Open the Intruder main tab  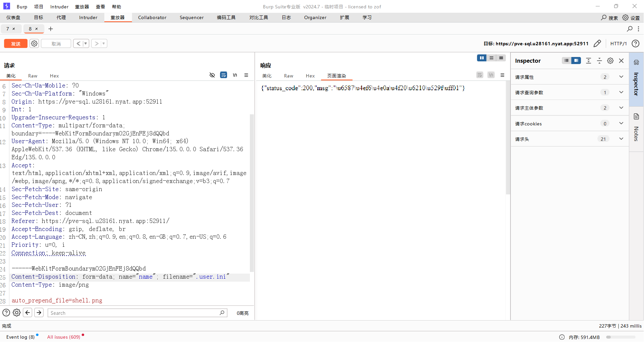coord(88,17)
